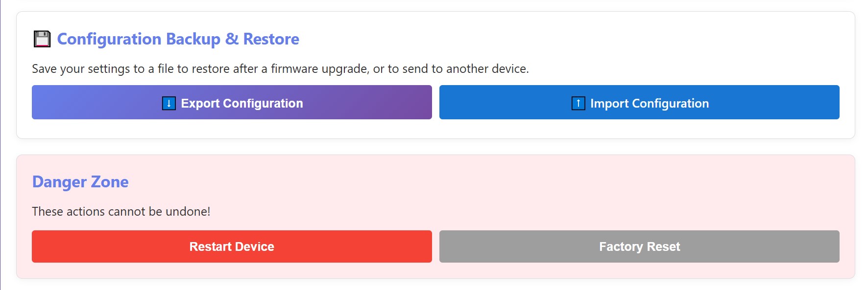Open the Import Configuration dialog

[x=639, y=102]
